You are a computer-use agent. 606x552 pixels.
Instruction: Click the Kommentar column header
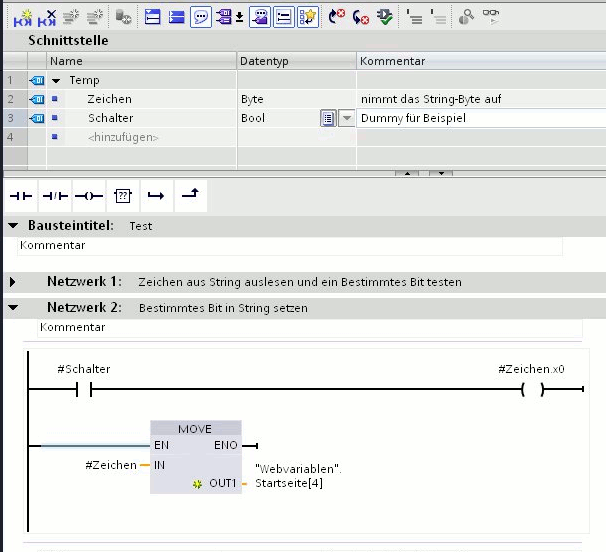(x=481, y=61)
